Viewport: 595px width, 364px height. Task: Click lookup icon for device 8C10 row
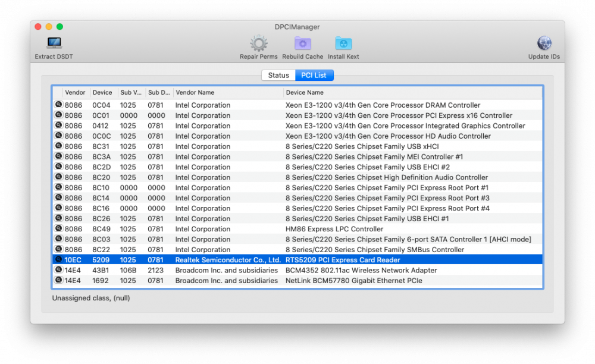tap(58, 187)
